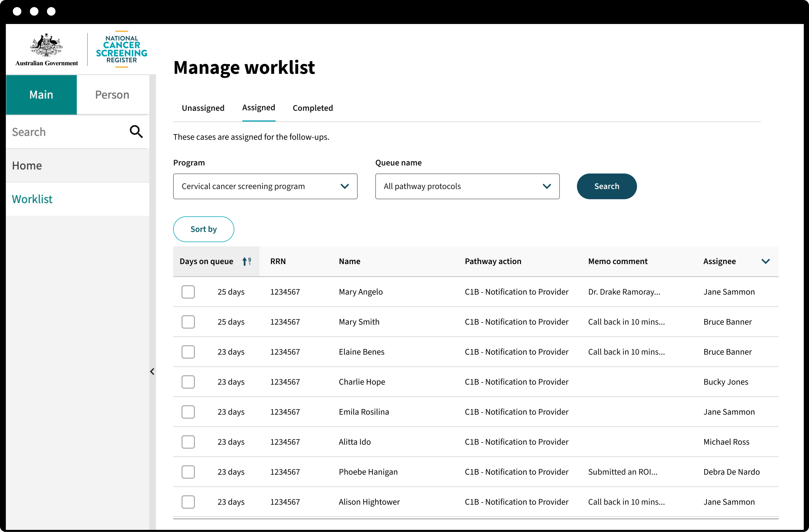Click Mary Smith's 'Call back in 10 mins...' memo
Viewport: 809px width, 532px height.
[x=626, y=322]
